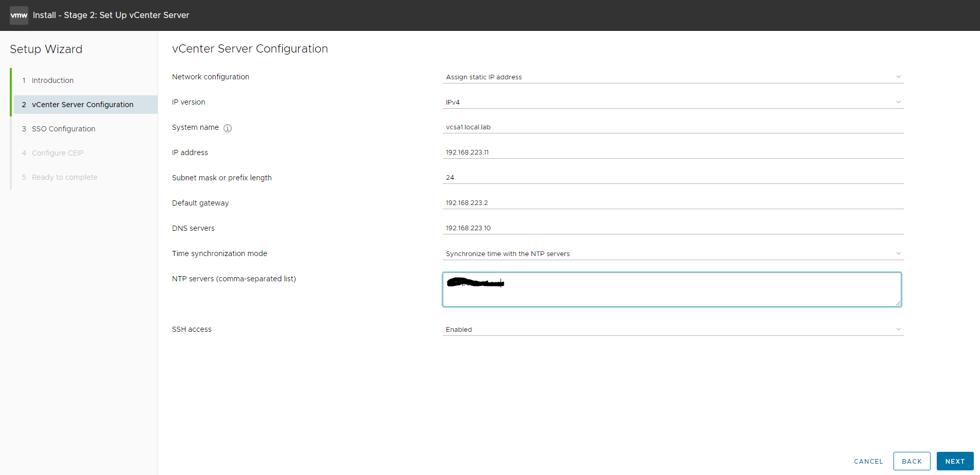Select vCenter Server Configuration step
980x475 pixels.
[x=85, y=105]
